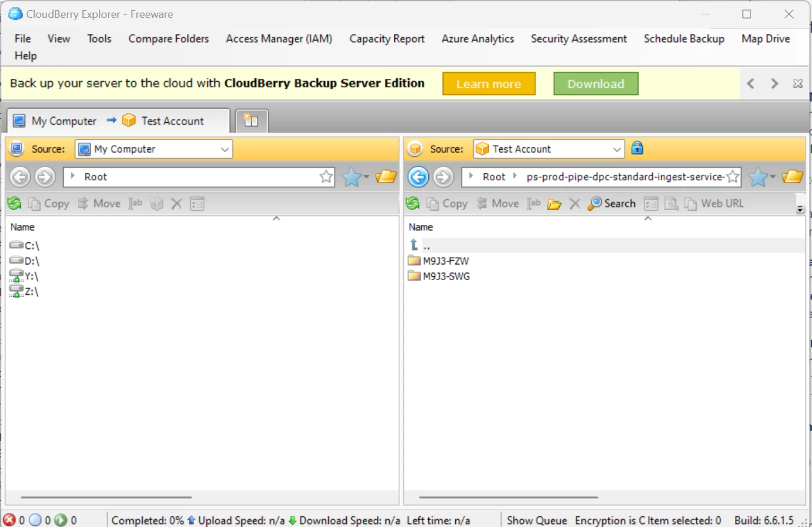
Task: Open Compare Folders menu
Action: point(168,39)
